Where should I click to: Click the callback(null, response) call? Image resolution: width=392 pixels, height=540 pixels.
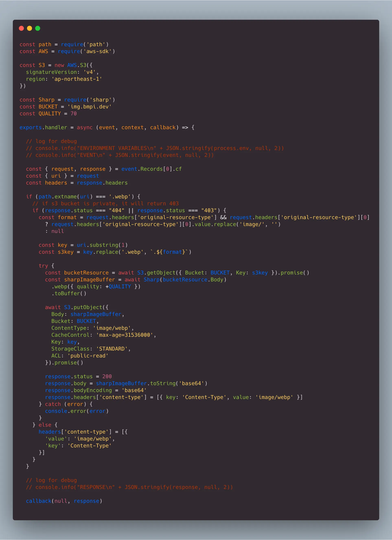[64, 501]
